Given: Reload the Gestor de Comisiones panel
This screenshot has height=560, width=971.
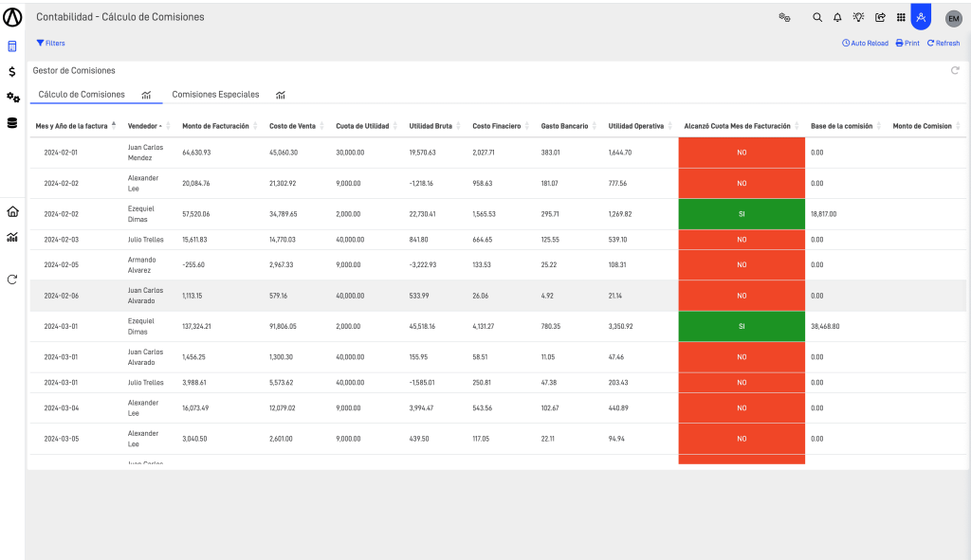Looking at the screenshot, I should coord(955,70).
